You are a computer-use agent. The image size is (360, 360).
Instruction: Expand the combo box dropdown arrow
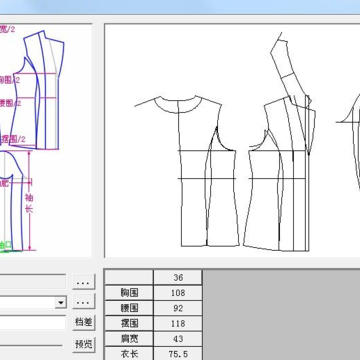pyautogui.click(x=61, y=303)
